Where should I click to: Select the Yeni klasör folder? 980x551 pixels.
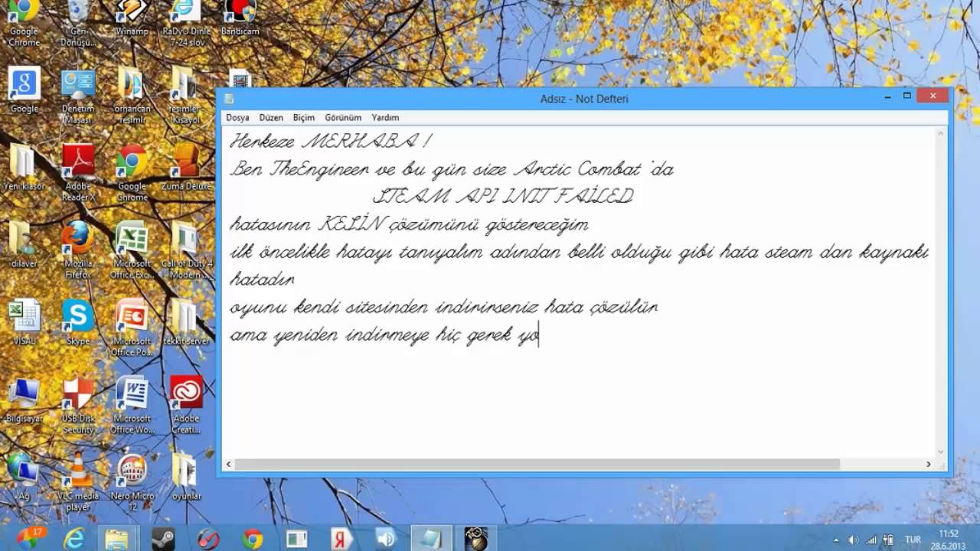[24, 168]
